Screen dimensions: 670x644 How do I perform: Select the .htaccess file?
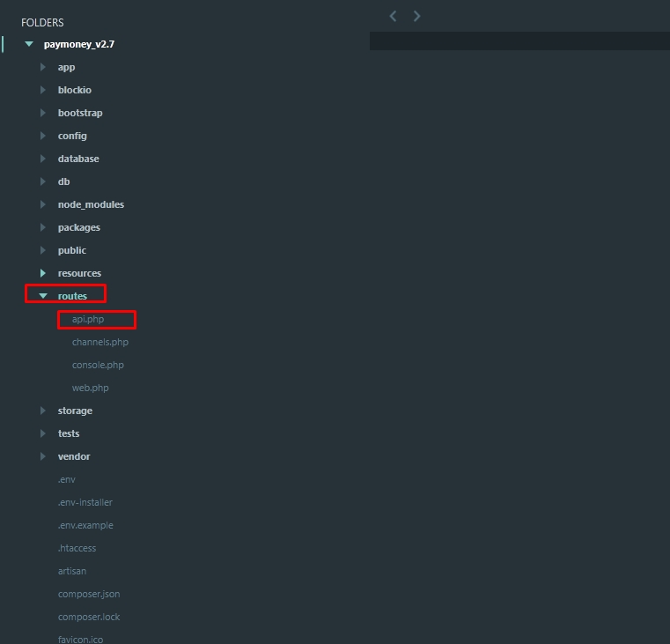[77, 548]
